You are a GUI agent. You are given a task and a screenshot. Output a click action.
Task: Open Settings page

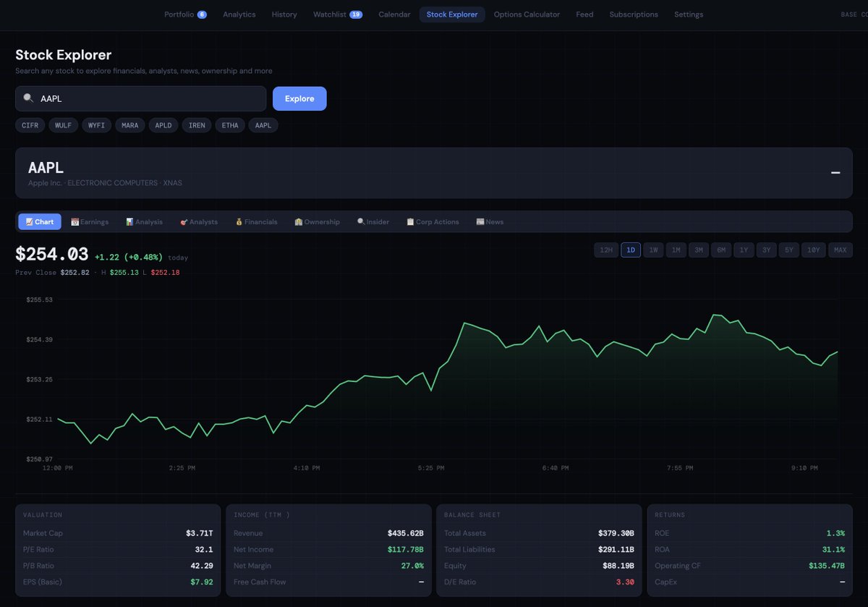point(689,14)
